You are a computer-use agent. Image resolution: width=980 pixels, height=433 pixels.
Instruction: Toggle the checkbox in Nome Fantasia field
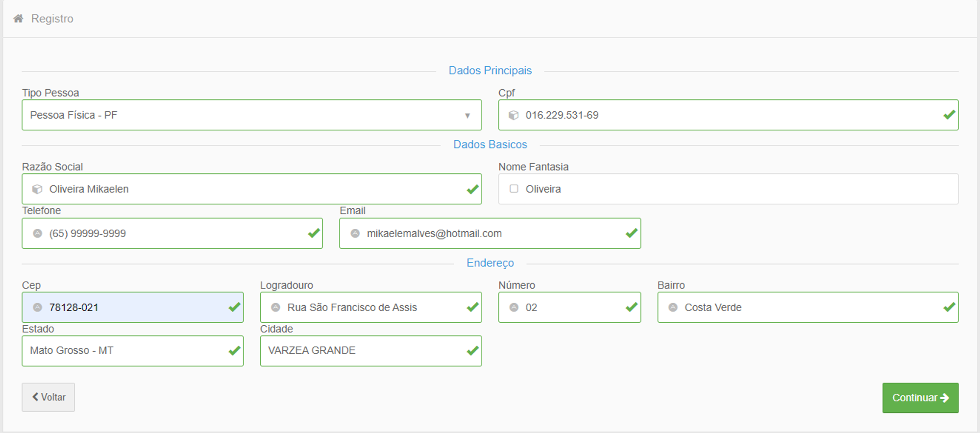[x=514, y=189]
